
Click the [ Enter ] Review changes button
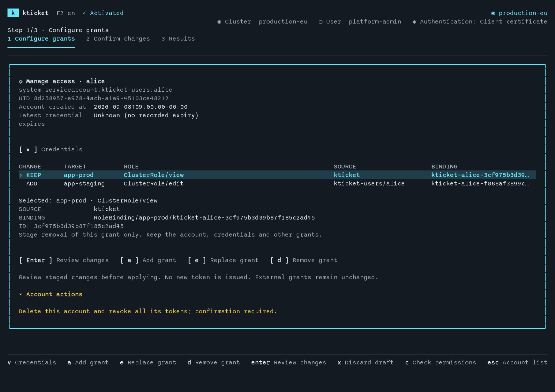[x=64, y=260]
